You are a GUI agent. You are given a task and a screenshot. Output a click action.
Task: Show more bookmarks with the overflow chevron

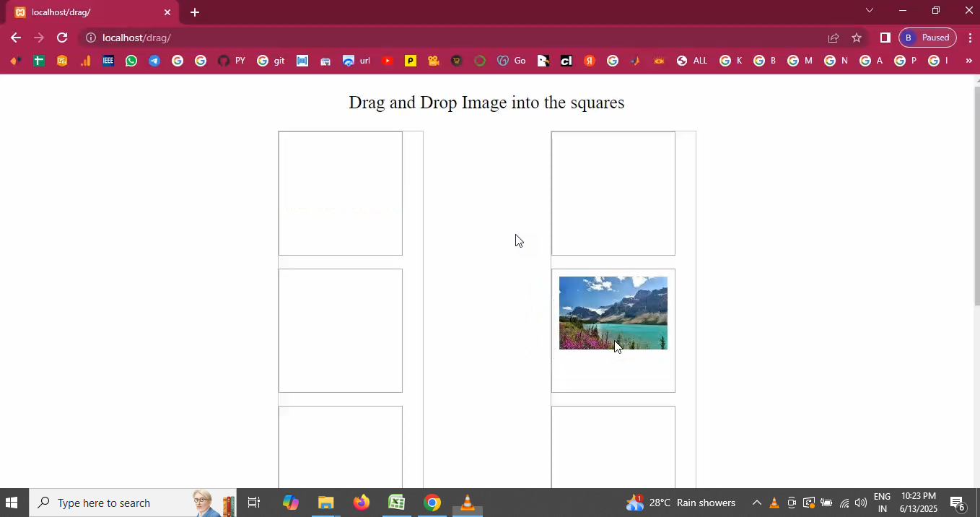968,61
